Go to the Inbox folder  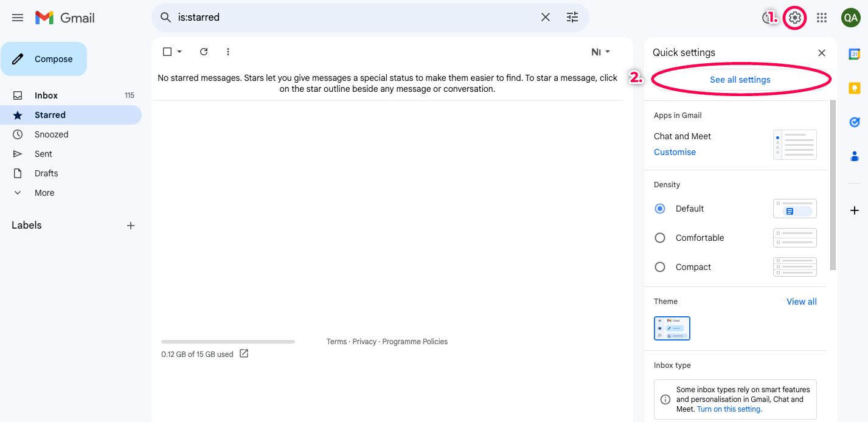(46, 95)
